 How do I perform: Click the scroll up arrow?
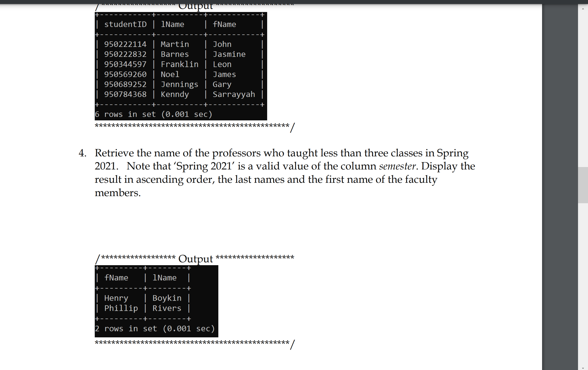[x=583, y=9]
